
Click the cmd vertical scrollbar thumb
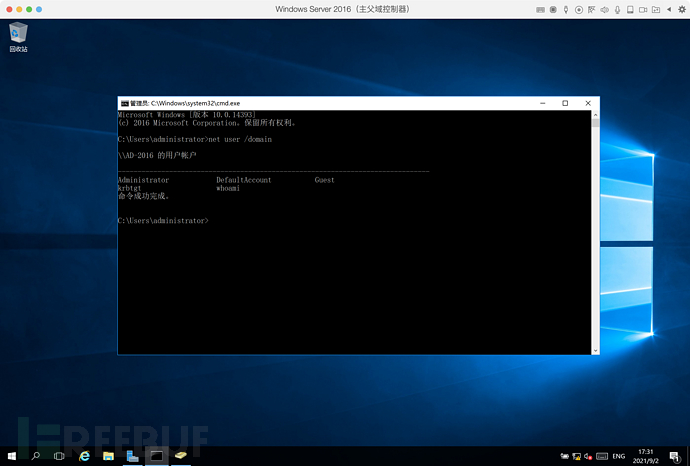pos(595,123)
